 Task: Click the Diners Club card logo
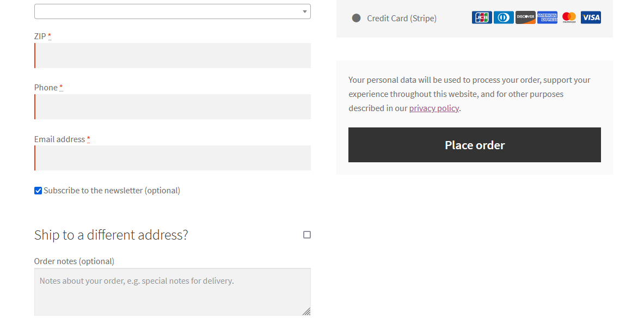point(504,17)
